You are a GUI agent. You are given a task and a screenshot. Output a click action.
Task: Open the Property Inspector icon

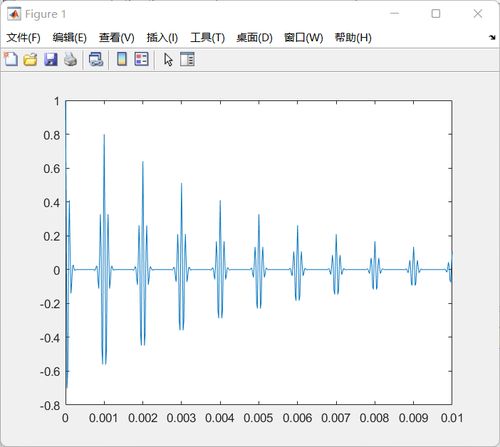coord(187,59)
